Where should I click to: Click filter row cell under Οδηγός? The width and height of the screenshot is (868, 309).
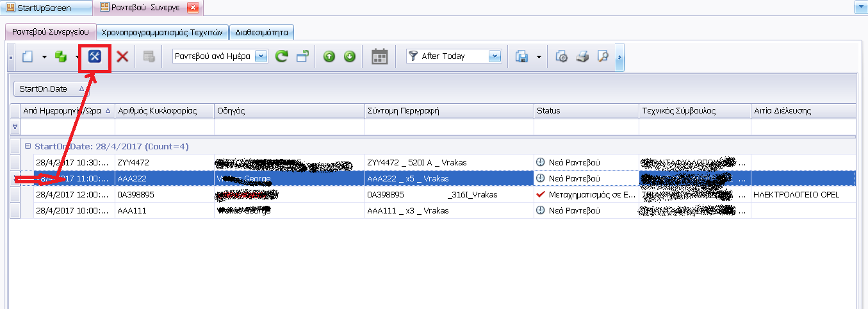coord(289,127)
